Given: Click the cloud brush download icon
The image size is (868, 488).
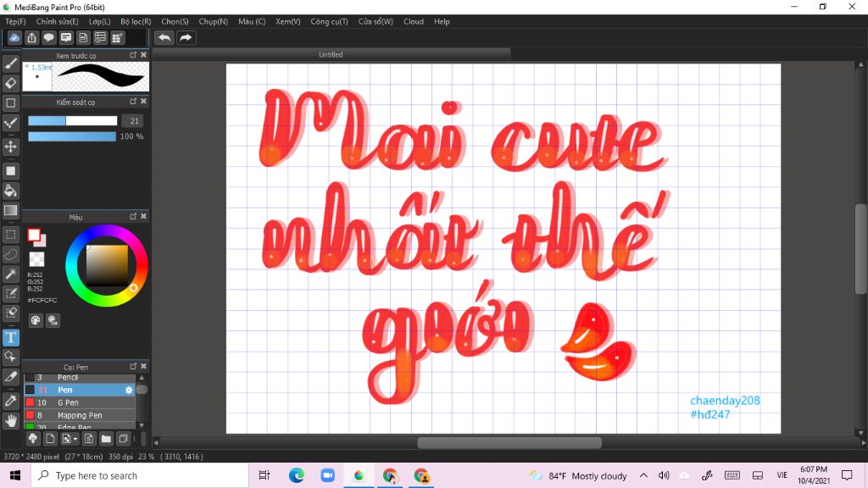Looking at the screenshot, I should (x=33, y=439).
